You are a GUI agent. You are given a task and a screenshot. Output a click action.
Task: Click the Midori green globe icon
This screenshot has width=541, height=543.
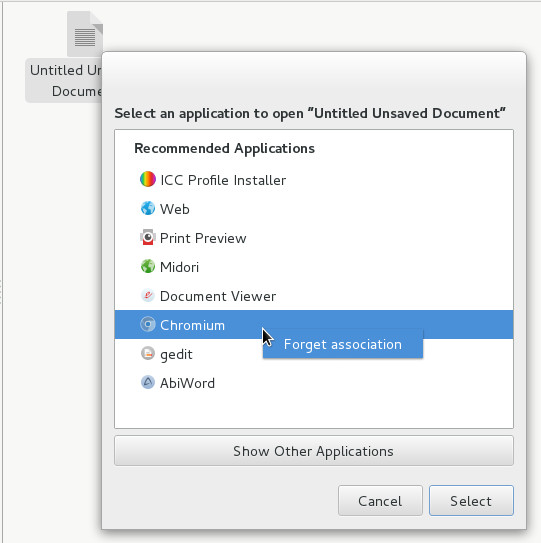point(148,266)
